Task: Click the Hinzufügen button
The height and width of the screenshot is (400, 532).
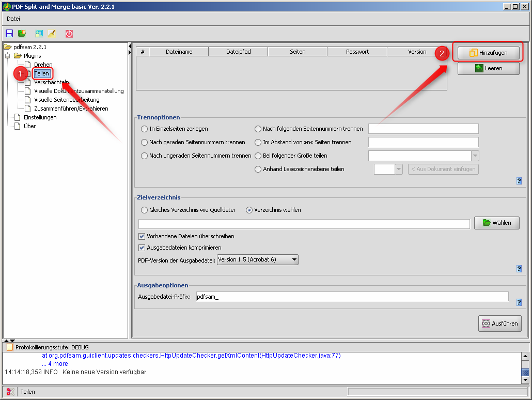Action: tap(488, 53)
